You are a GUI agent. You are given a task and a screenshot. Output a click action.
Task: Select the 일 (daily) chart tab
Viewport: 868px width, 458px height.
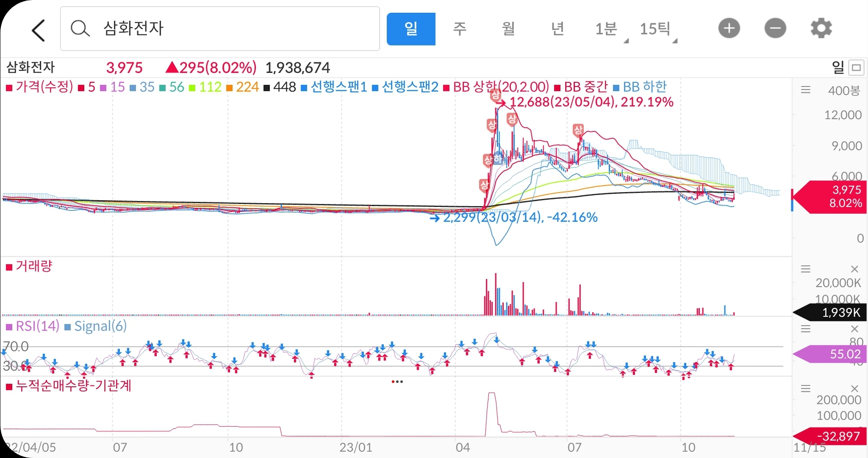click(411, 29)
